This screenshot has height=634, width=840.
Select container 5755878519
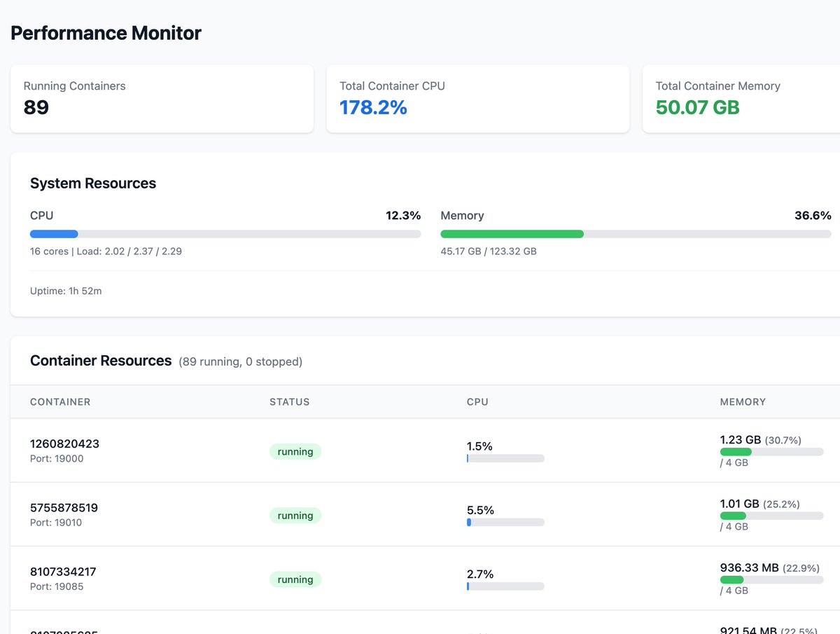click(64, 507)
